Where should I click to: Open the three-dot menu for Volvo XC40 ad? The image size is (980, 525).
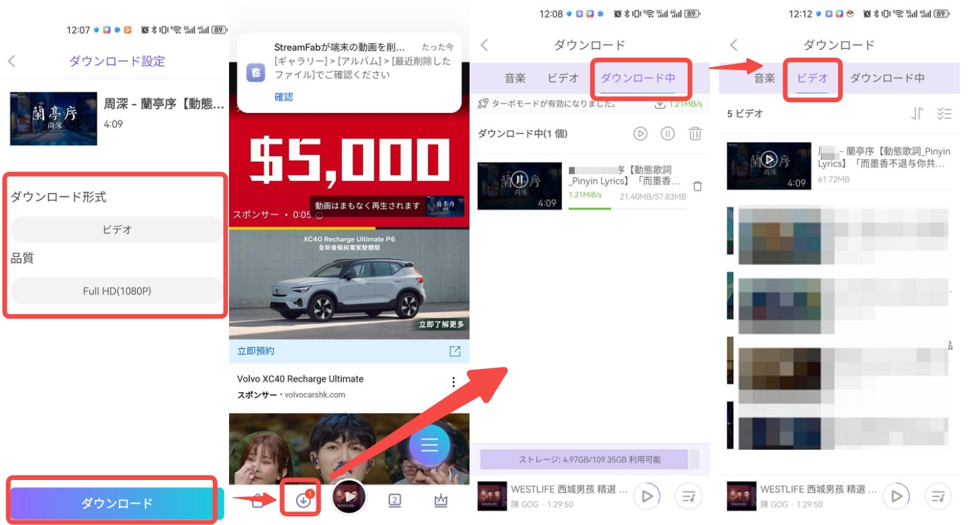click(453, 382)
